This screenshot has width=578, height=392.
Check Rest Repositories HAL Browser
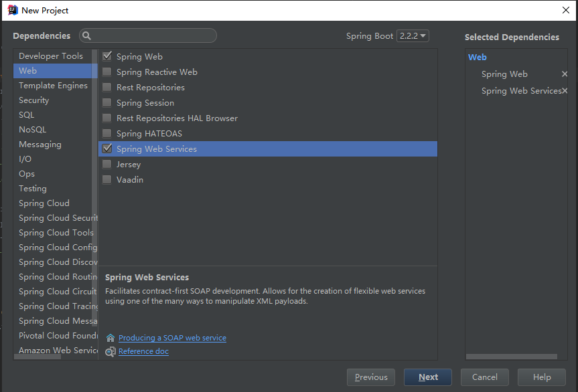pyautogui.click(x=107, y=118)
